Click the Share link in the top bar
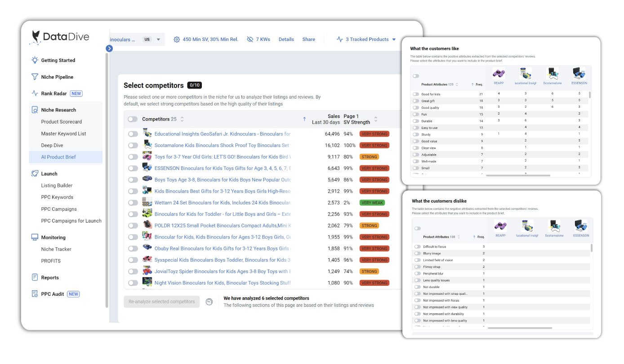This screenshot has height=364, width=624. click(x=309, y=40)
